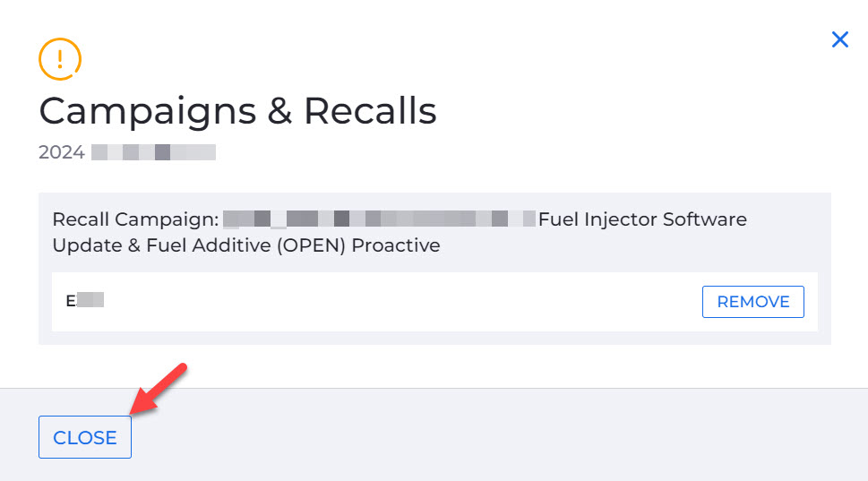Click the blurred code after the letter E
The width and height of the screenshot is (868, 481).
click(x=90, y=299)
